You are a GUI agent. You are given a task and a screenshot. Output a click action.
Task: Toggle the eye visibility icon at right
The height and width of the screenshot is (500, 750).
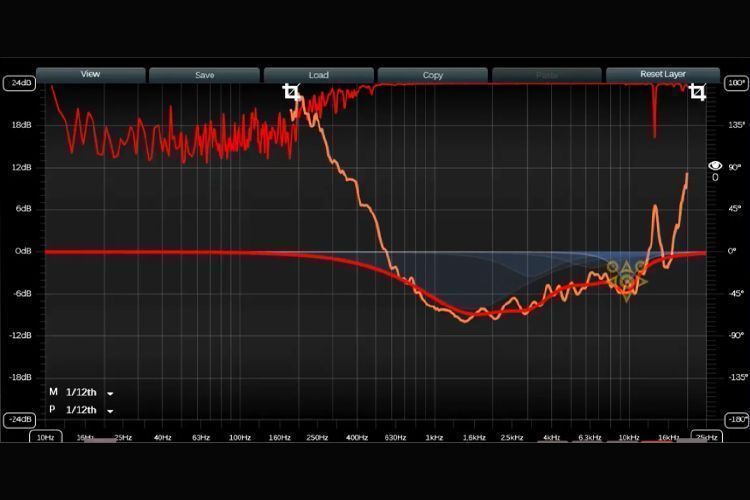pos(715,166)
